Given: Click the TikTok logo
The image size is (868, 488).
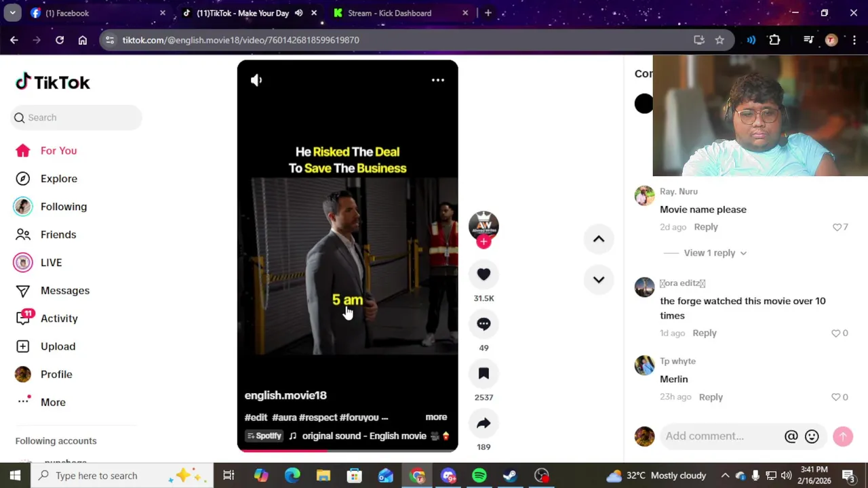Looking at the screenshot, I should tap(53, 82).
